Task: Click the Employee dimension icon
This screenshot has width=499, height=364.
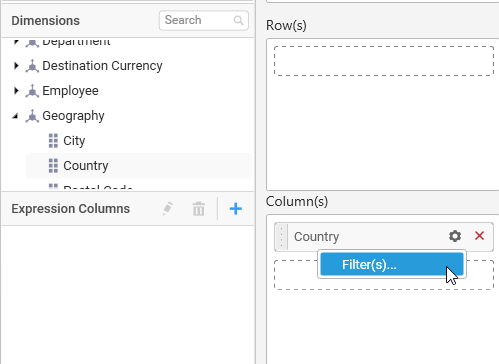Action: 32,91
